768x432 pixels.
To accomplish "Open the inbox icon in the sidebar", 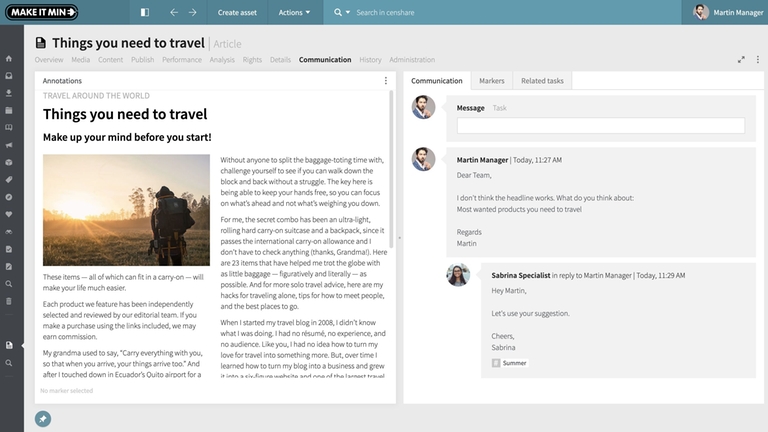I will (9, 76).
